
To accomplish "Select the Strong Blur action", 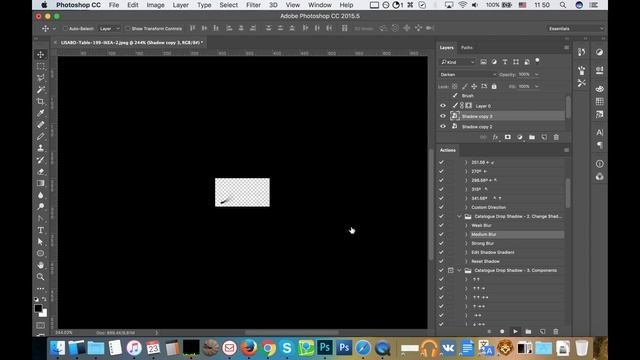I will (482, 243).
